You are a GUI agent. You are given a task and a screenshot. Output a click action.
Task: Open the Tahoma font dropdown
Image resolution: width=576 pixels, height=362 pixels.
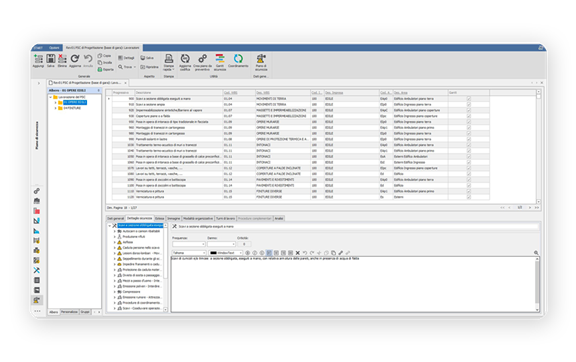tap(189, 253)
